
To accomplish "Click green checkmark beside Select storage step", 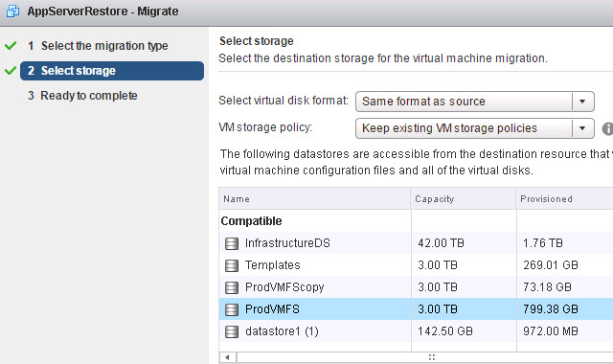I will pos(11,70).
